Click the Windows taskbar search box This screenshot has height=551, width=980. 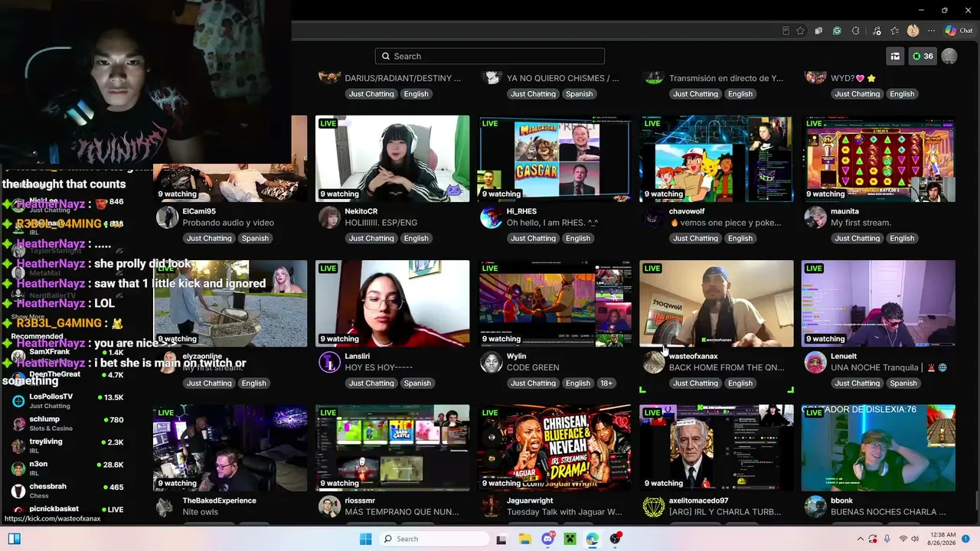pos(436,539)
